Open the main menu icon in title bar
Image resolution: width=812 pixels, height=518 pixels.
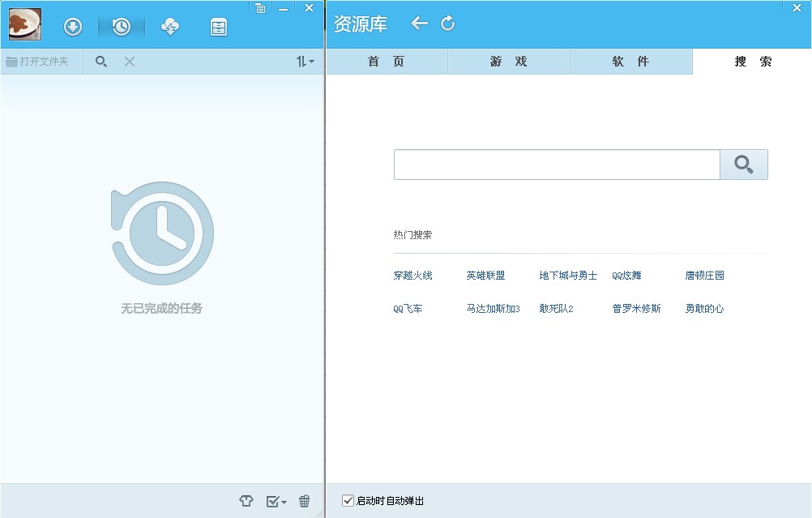coord(259,8)
